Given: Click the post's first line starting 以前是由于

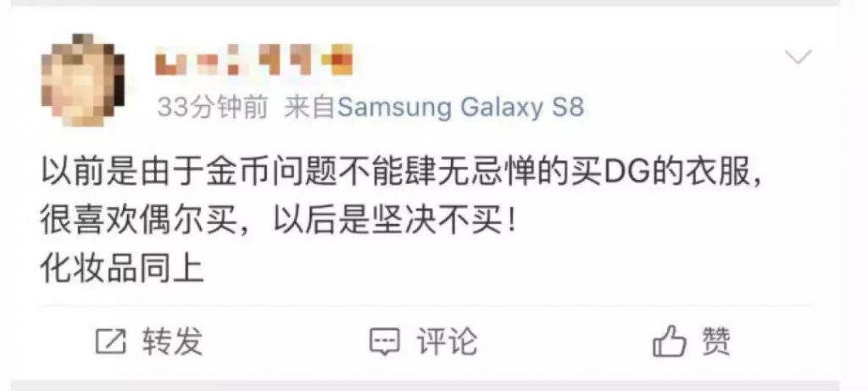Looking at the screenshot, I should [401, 173].
